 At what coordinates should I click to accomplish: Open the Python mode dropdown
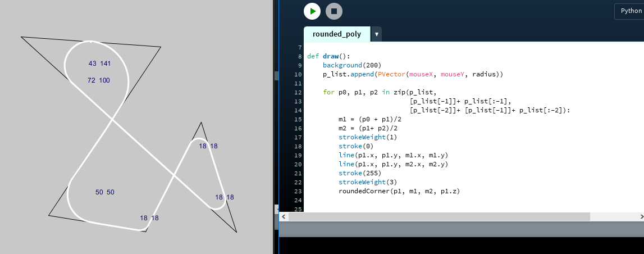pos(629,11)
